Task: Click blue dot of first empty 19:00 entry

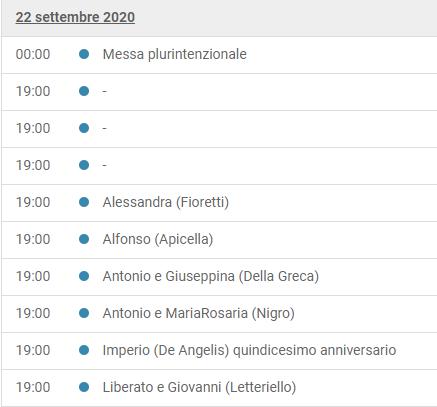Action: pyautogui.click(x=84, y=91)
